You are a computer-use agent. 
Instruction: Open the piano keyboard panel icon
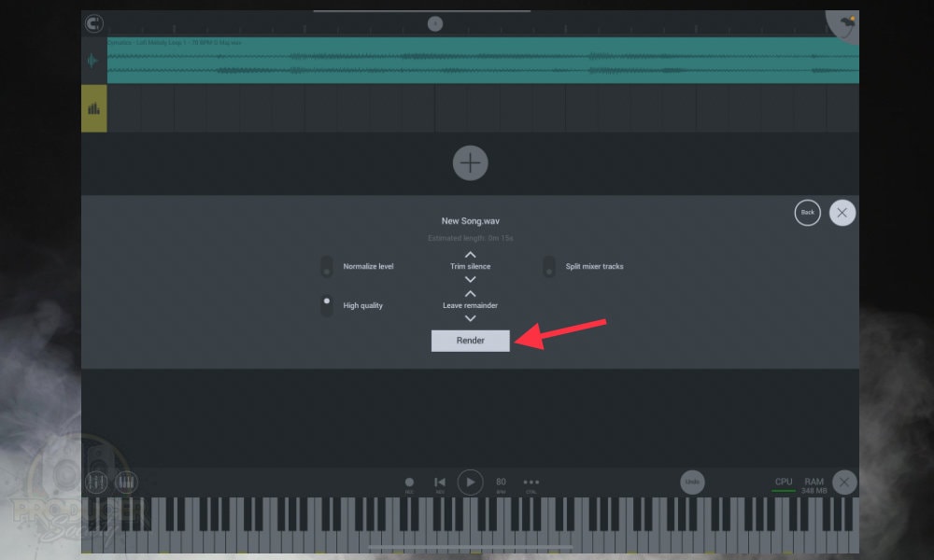(126, 482)
